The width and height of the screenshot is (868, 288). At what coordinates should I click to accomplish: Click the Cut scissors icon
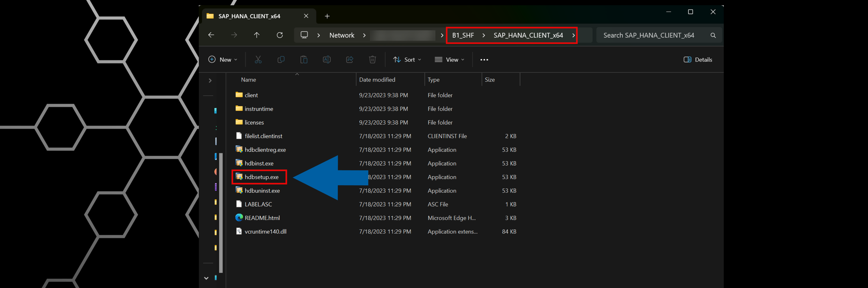click(x=258, y=60)
